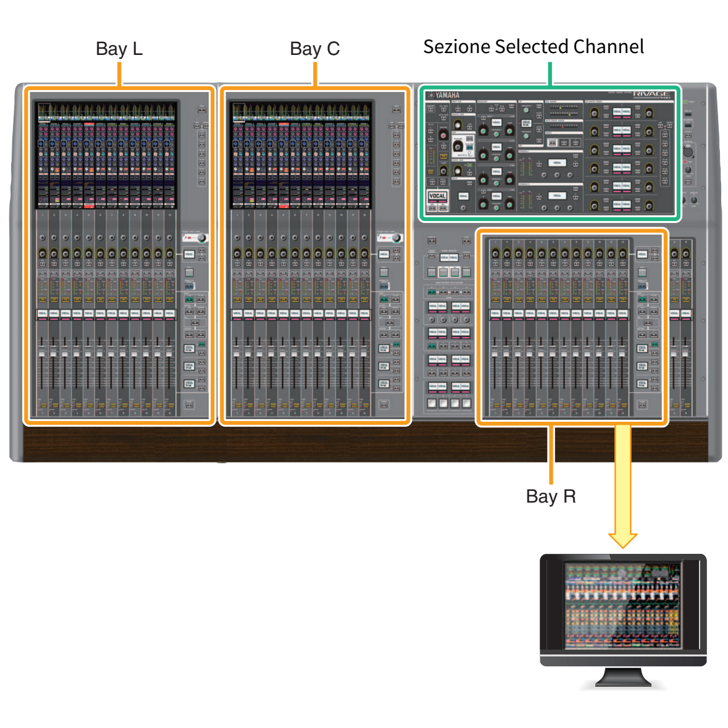Tap the left bay touchscreen

(106, 154)
